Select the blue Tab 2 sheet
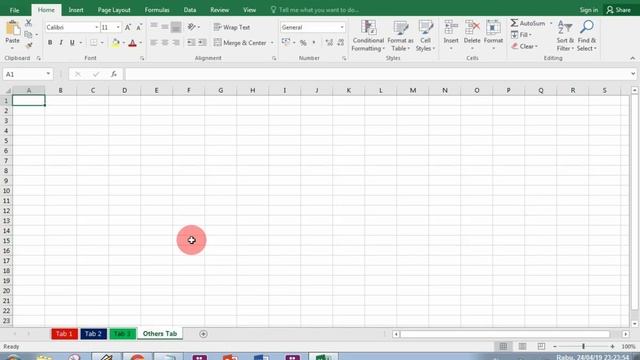The width and height of the screenshot is (640, 360). click(93, 334)
